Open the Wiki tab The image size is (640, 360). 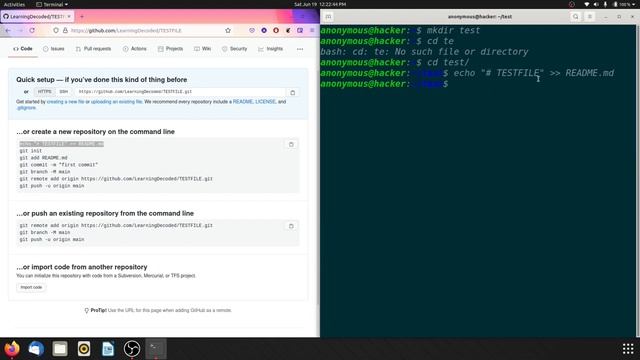(x=203, y=49)
